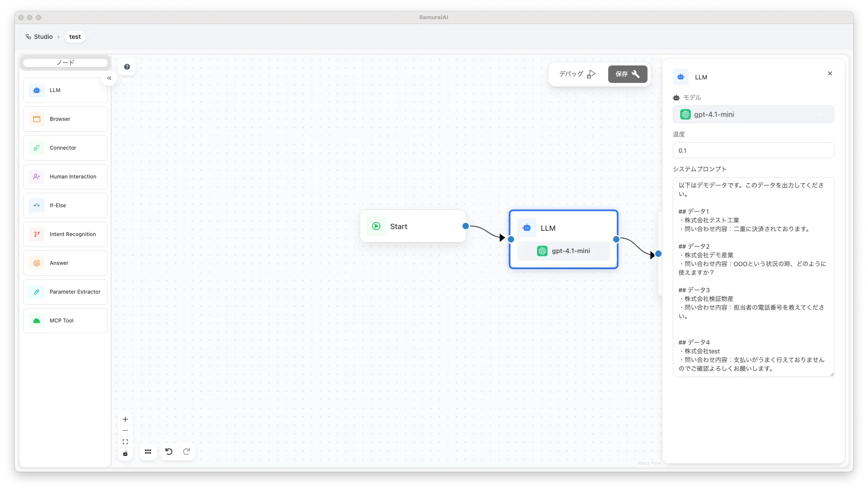Redo the canvas change
The height and width of the screenshot is (490, 868).
[x=186, y=452]
